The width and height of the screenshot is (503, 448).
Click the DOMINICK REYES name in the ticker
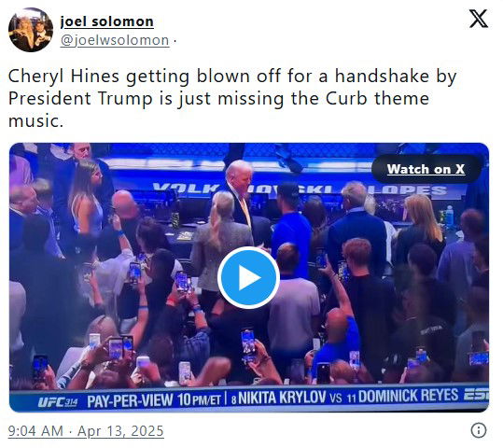tap(409, 396)
